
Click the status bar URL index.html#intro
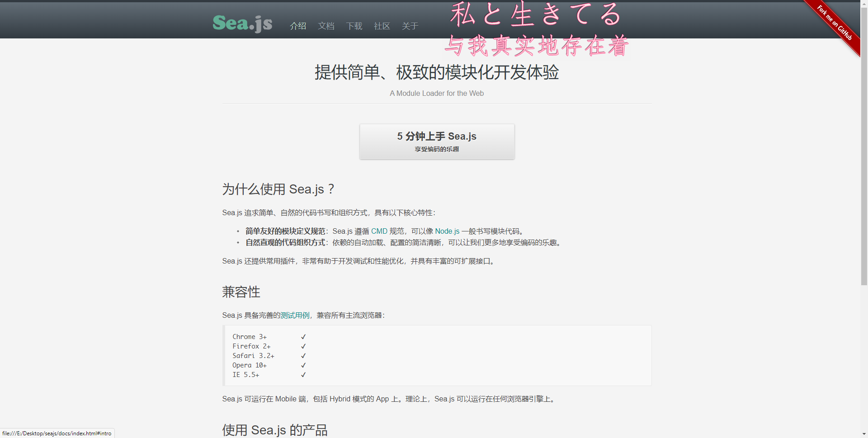tap(57, 433)
